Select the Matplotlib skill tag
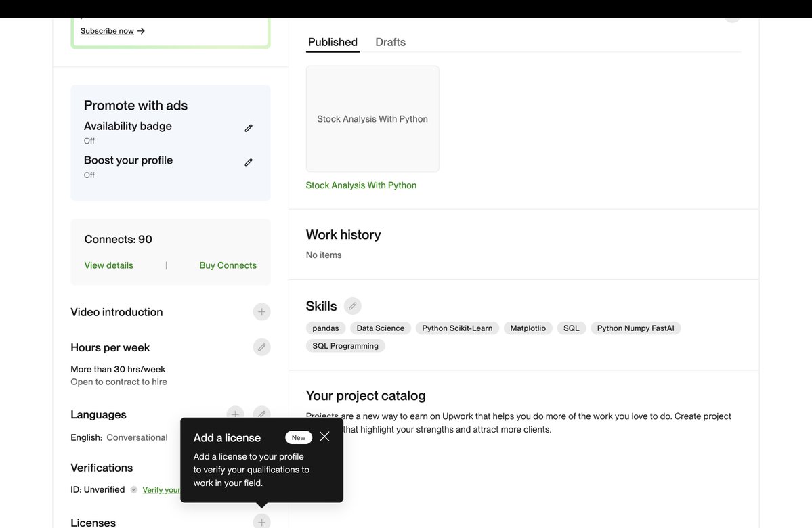Viewport: 812px width, 528px height. 528,328
